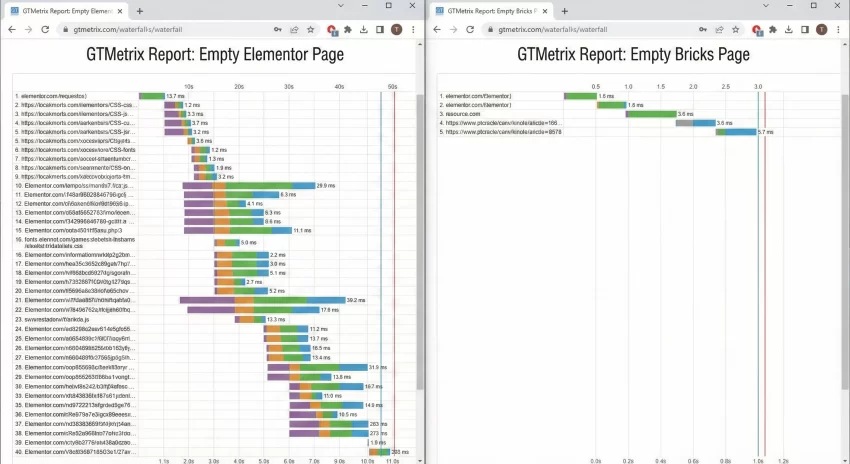850x464 pixels.
Task: Open a new tab in the Bricks window
Action: click(565, 11)
